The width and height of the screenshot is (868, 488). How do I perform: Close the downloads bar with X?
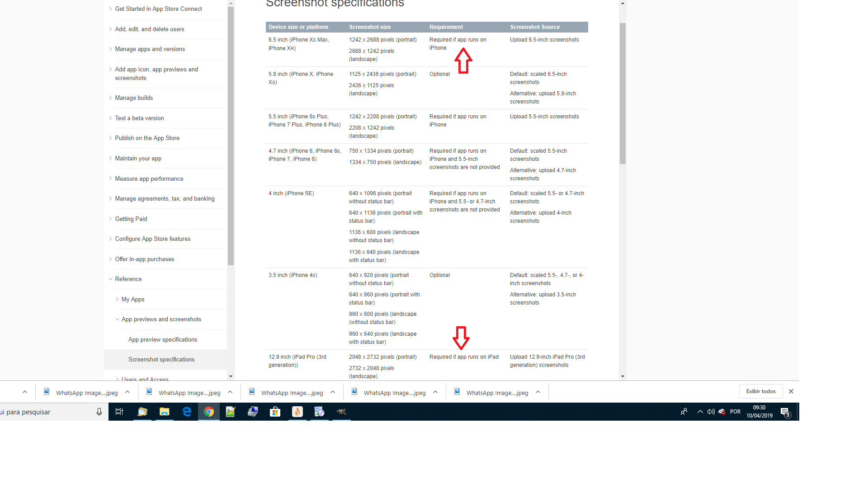click(791, 391)
